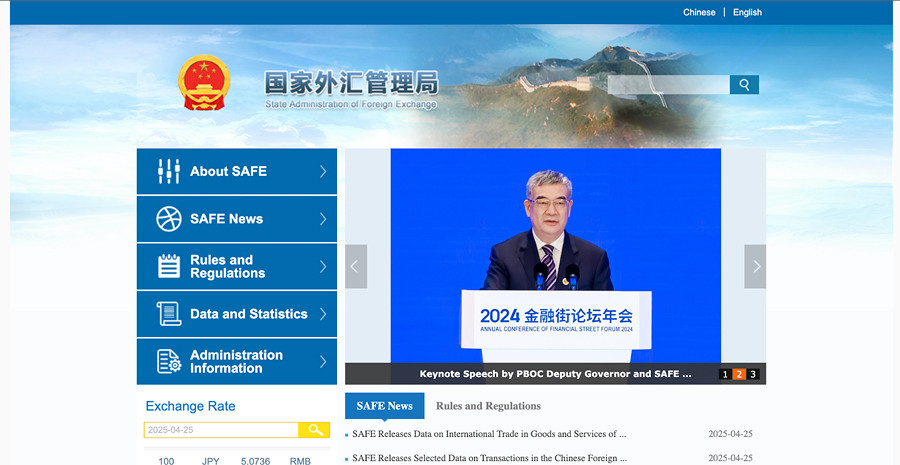Click the yellow exchange rate search button
900x465 pixels.
[x=314, y=430]
